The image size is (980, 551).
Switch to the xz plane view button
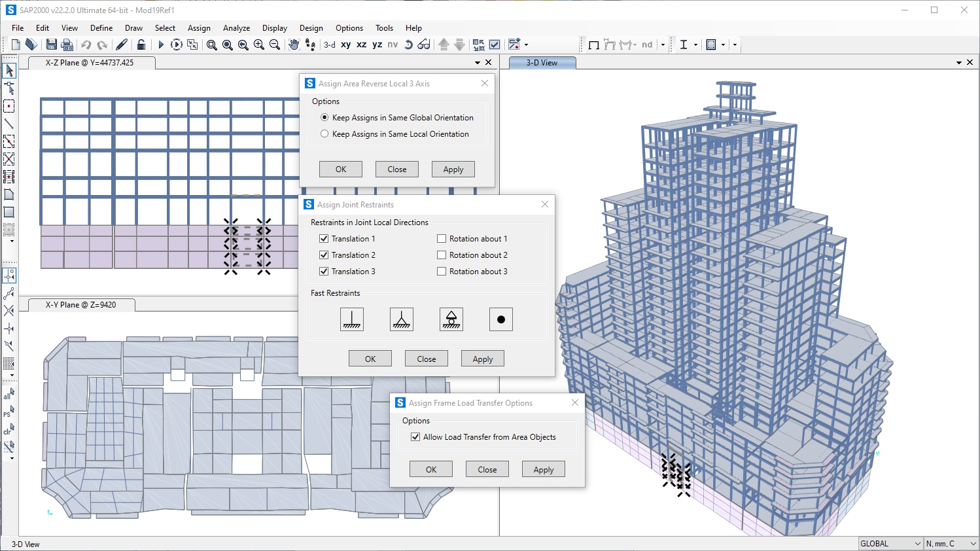[361, 44]
